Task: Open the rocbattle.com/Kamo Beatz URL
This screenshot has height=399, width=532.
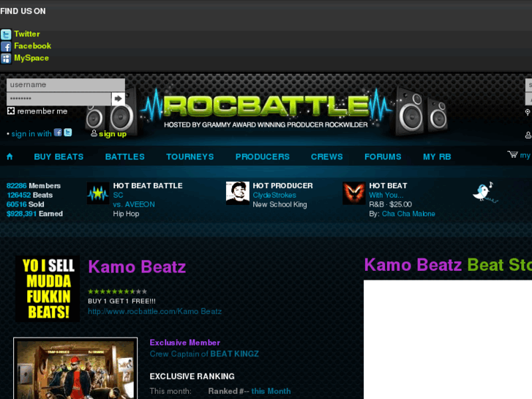Action: (154, 311)
